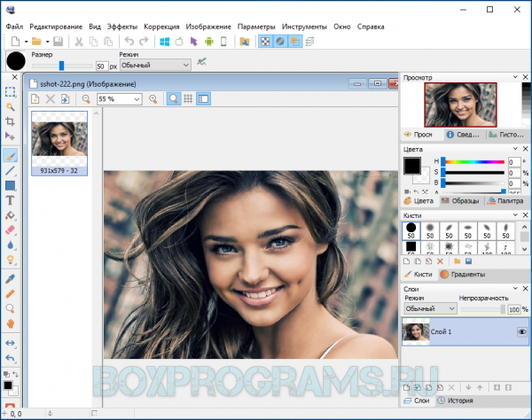Open the Файл menu
532x420 pixels.
pos(14,27)
